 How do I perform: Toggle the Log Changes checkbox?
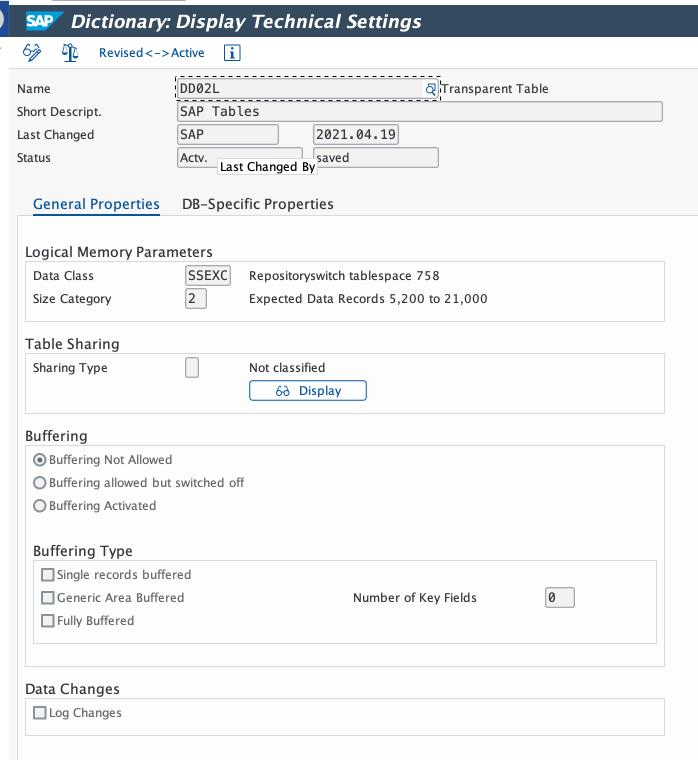pyautogui.click(x=40, y=713)
